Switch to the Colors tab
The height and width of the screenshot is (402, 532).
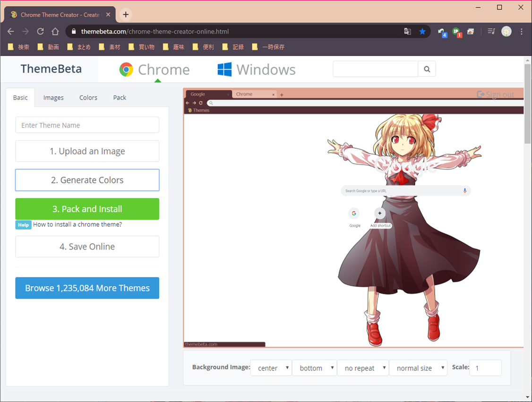(88, 98)
